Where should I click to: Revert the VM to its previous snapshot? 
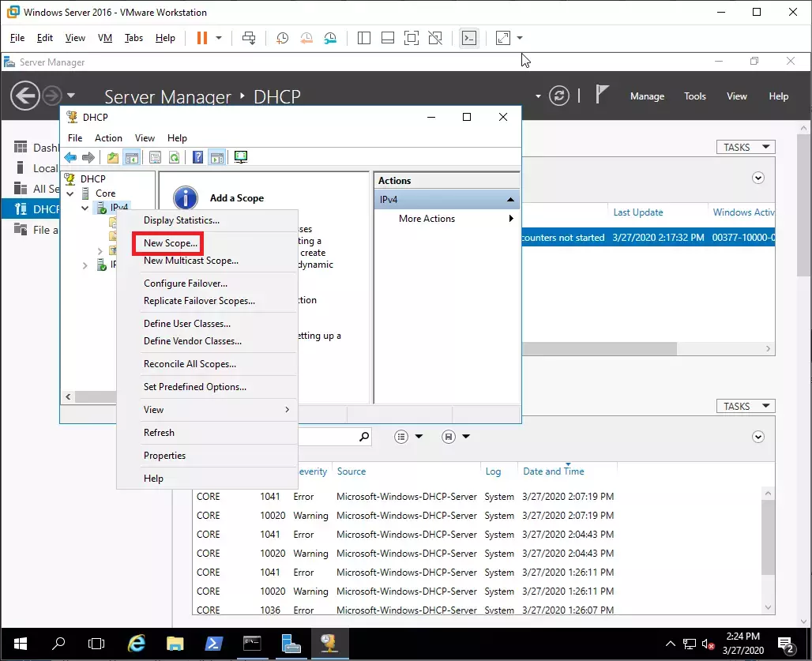306,38
